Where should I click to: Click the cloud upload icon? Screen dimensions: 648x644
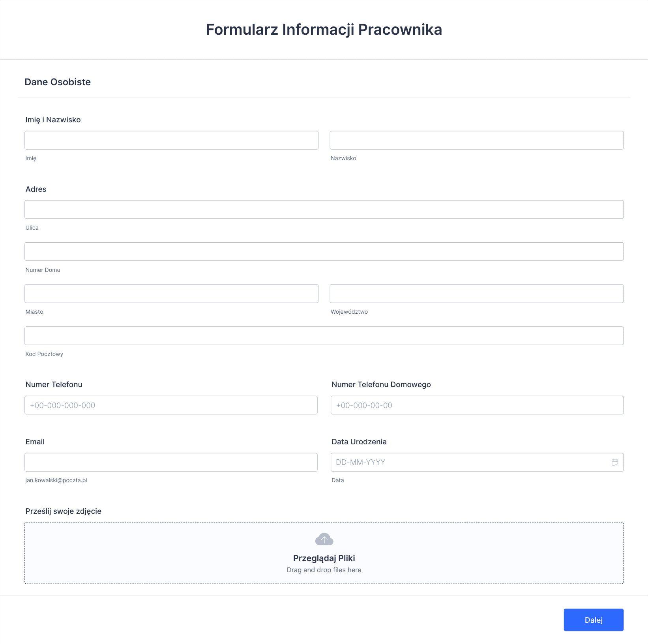(x=324, y=539)
